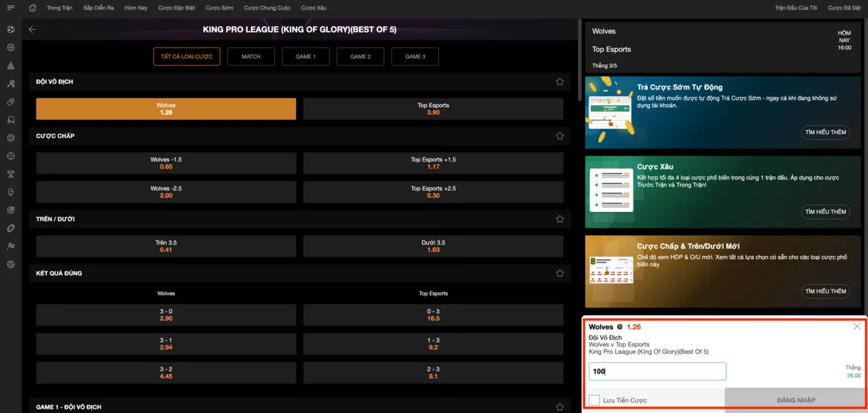Switch to the GAME 3 tab
The image size is (868, 413).
click(415, 56)
